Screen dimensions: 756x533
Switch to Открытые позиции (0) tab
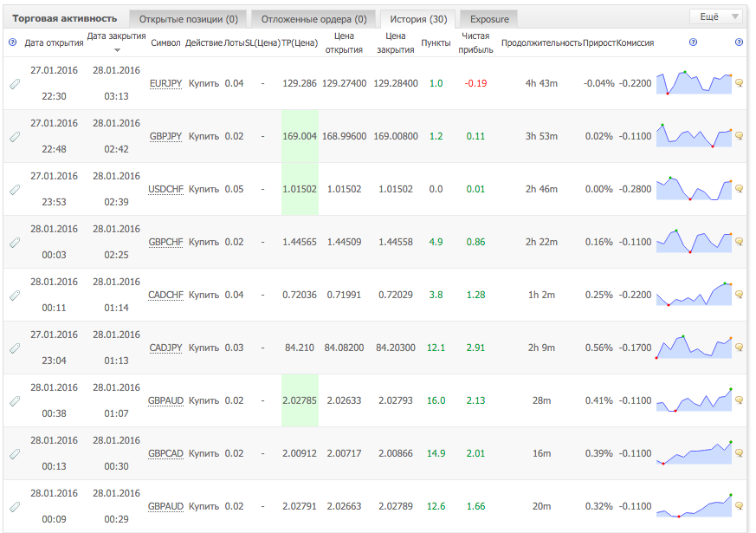point(189,19)
